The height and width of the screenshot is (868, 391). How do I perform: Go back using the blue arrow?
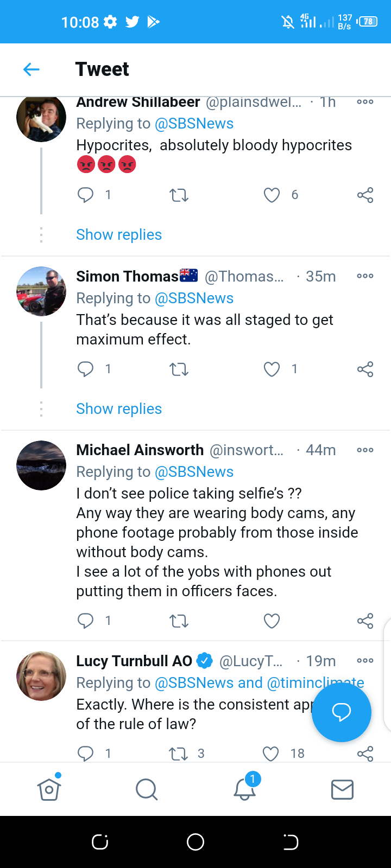(x=31, y=69)
